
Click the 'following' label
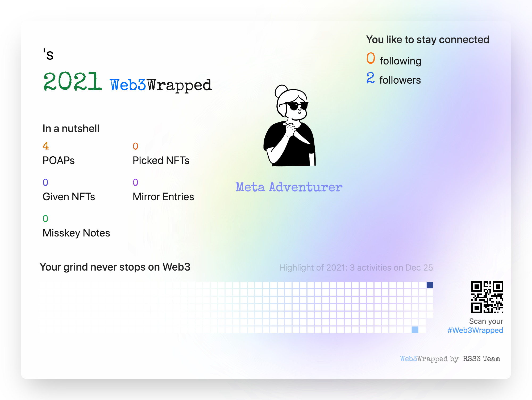[401, 61]
